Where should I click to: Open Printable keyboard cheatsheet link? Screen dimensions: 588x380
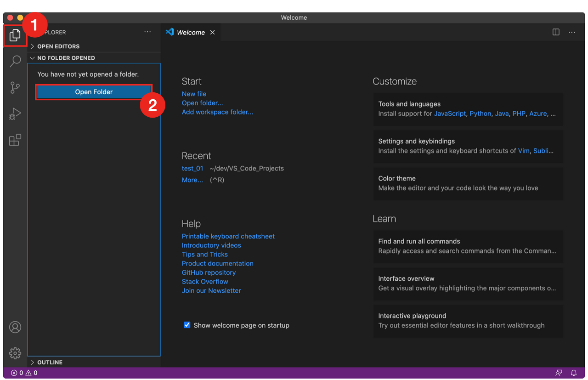tap(228, 236)
